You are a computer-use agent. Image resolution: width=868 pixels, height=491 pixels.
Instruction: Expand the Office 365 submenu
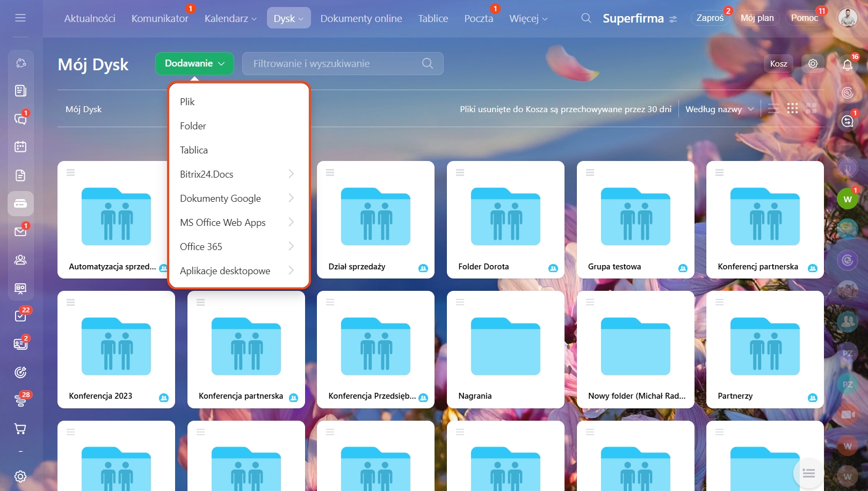click(239, 246)
